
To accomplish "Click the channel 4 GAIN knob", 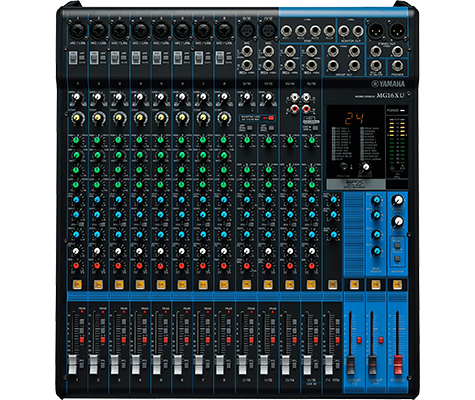I will (140, 97).
